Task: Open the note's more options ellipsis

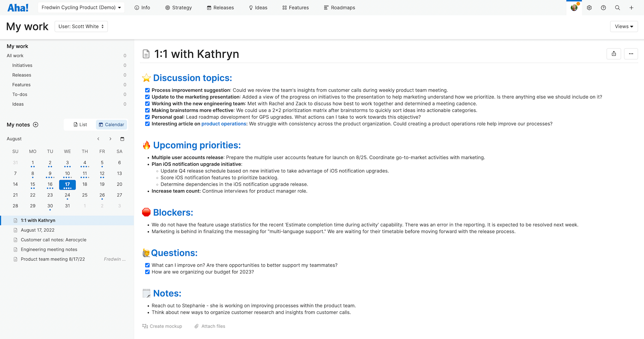Action: [631, 54]
